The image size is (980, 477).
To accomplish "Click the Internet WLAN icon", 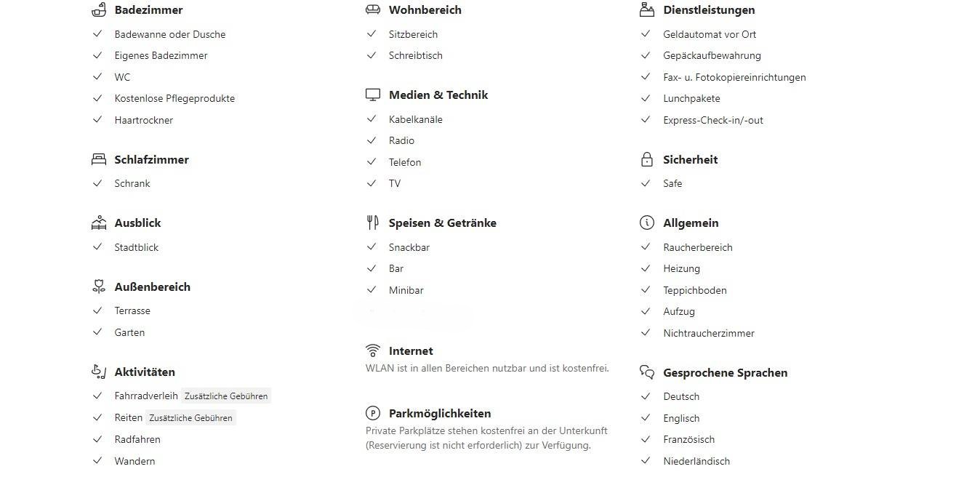I will (373, 350).
